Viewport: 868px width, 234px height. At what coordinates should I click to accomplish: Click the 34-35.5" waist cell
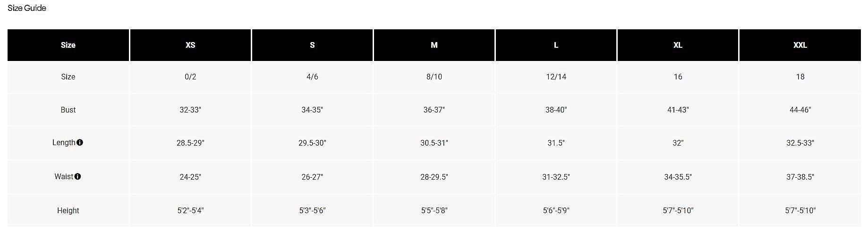tap(678, 177)
